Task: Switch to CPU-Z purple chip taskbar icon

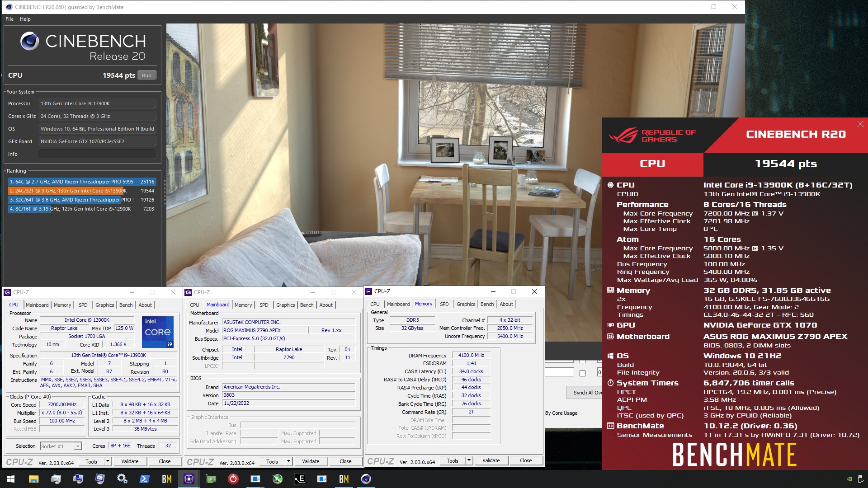Action: [x=189, y=479]
